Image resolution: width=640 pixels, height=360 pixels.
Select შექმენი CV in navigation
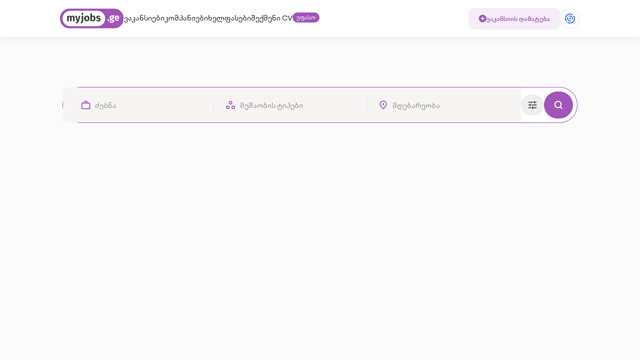271,18
